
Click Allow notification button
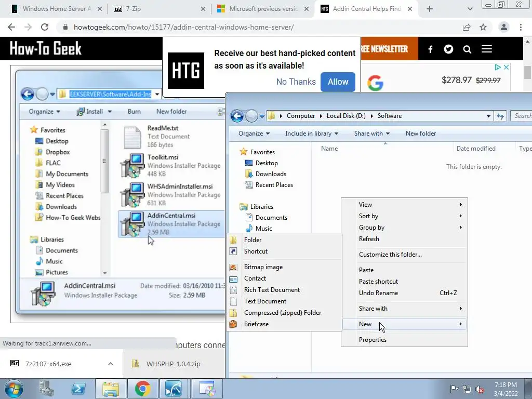pyautogui.click(x=338, y=82)
